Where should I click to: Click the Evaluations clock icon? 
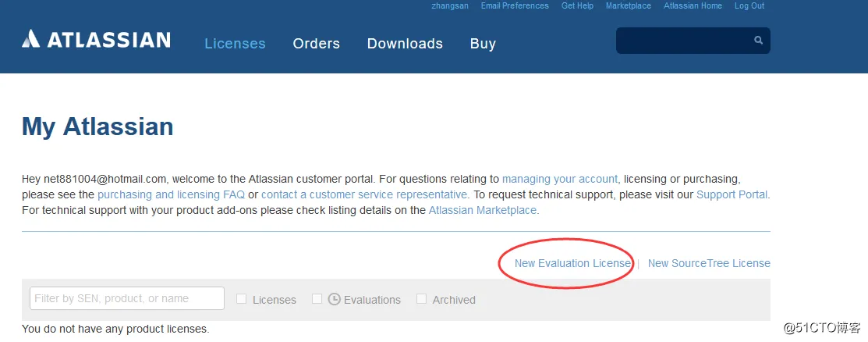pyautogui.click(x=335, y=299)
